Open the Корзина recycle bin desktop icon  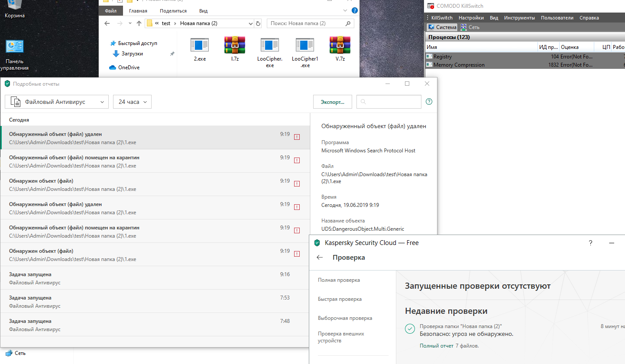tap(14, 9)
